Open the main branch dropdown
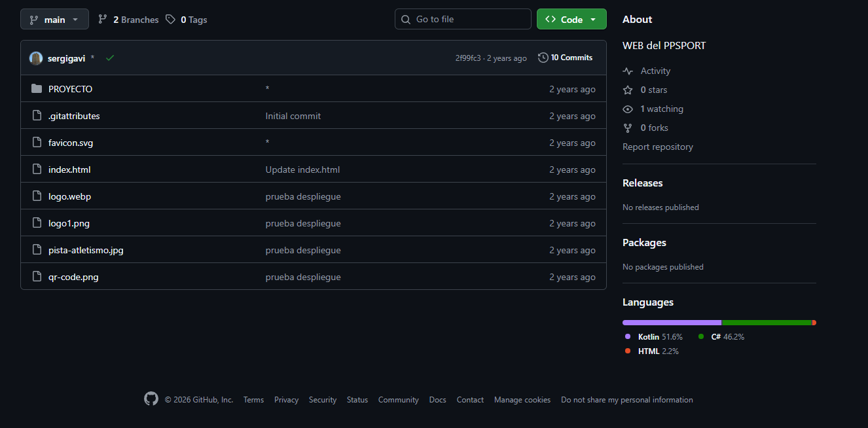The image size is (868, 428). [x=54, y=20]
